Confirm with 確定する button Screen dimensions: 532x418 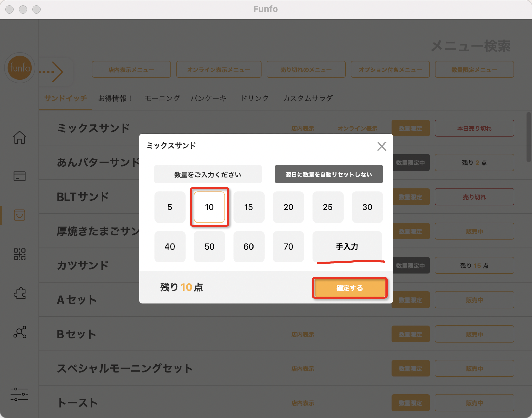tap(349, 288)
